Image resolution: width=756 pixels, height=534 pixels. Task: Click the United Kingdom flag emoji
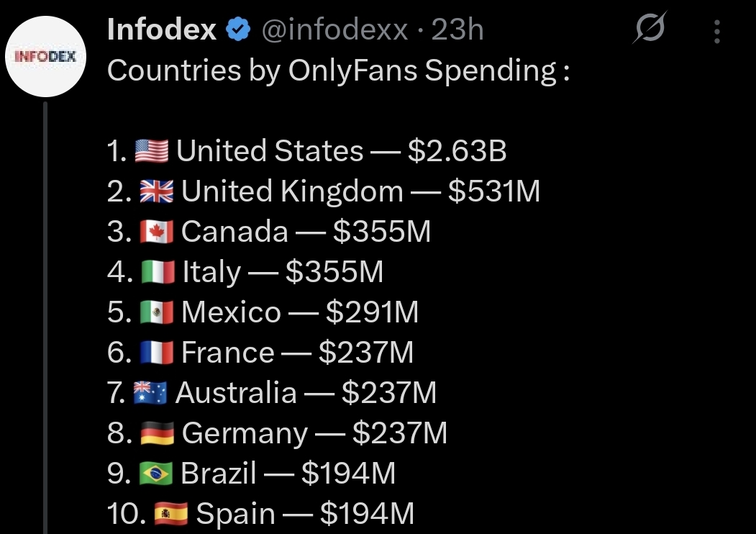coord(156,192)
